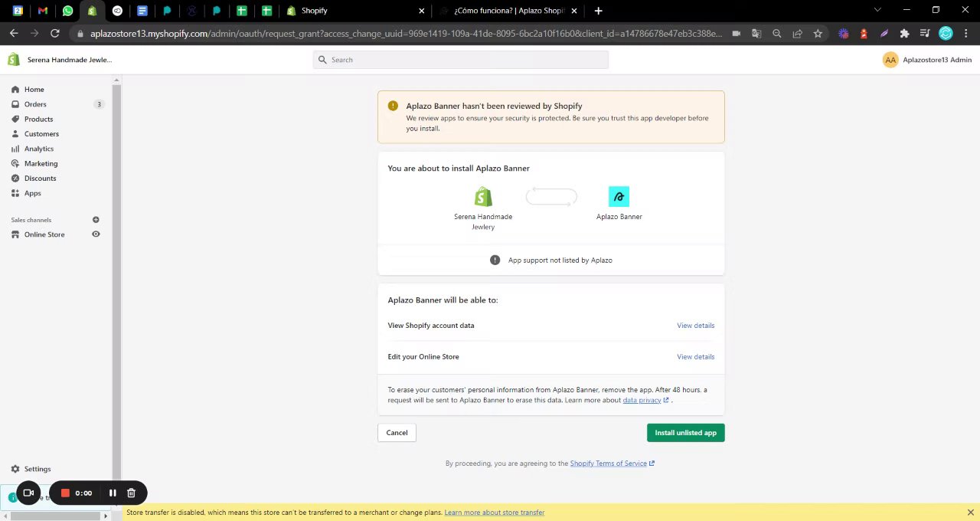The width and height of the screenshot is (980, 521).
Task: Click the App support not listed alert icon
Action: coord(495,260)
